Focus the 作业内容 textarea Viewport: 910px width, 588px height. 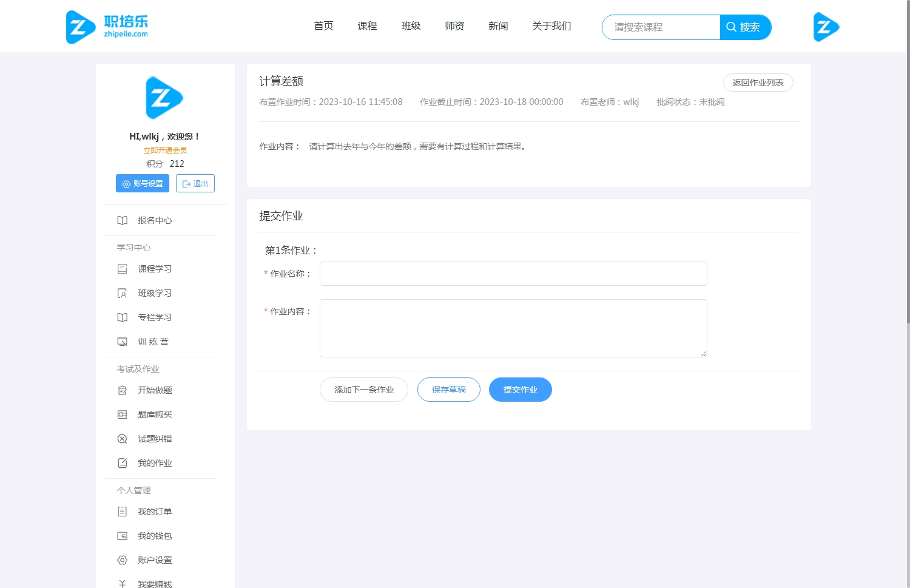click(513, 328)
